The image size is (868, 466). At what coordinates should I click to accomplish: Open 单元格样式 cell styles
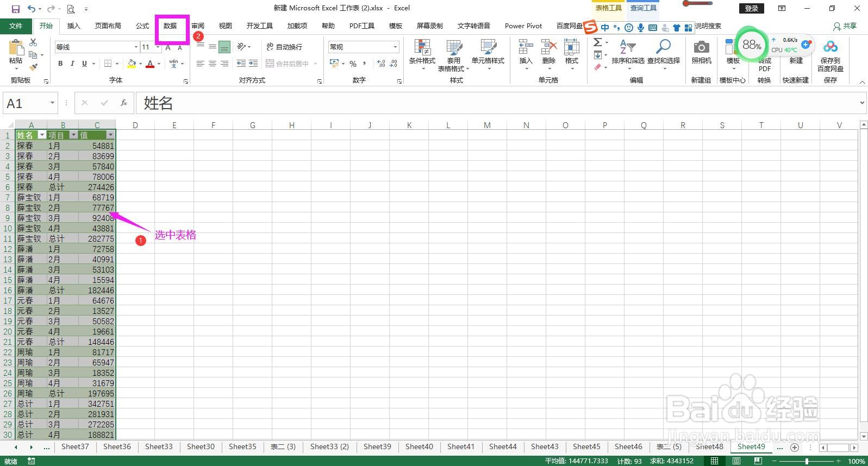coord(488,55)
